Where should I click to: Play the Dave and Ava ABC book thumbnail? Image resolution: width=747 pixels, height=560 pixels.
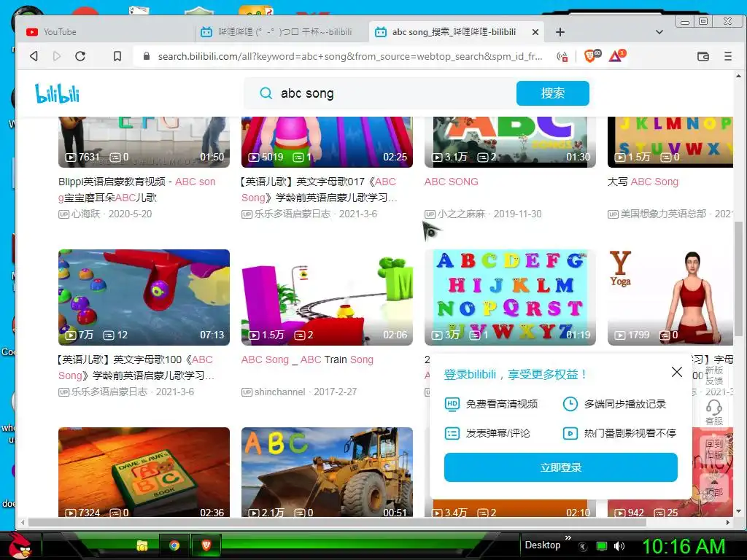tap(144, 472)
